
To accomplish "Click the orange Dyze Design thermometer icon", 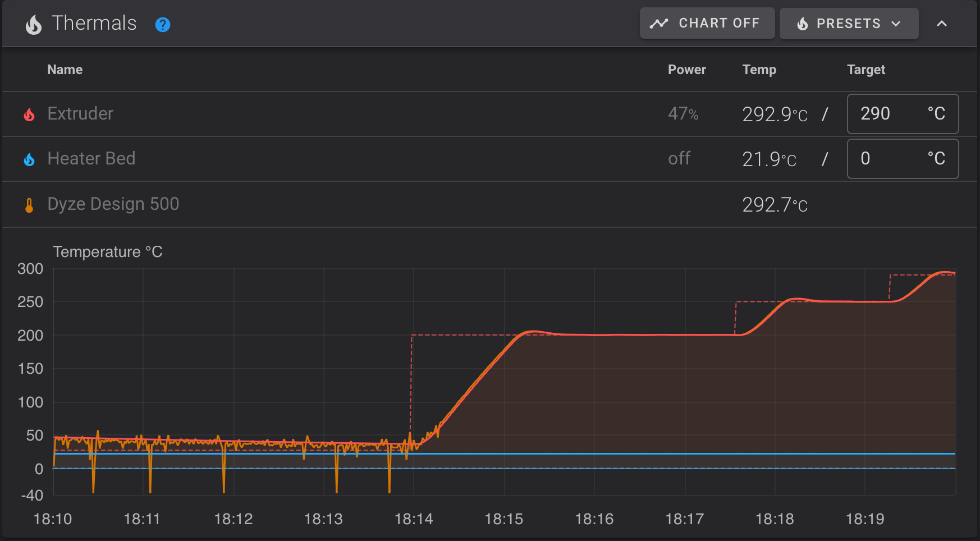I will 29,205.
